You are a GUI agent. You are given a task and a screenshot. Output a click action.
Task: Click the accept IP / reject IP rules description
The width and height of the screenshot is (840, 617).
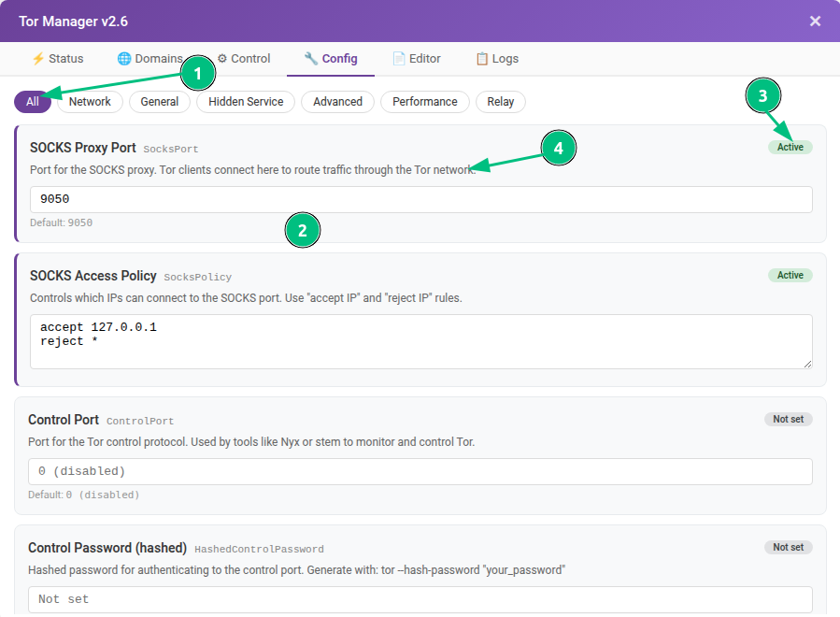246,298
